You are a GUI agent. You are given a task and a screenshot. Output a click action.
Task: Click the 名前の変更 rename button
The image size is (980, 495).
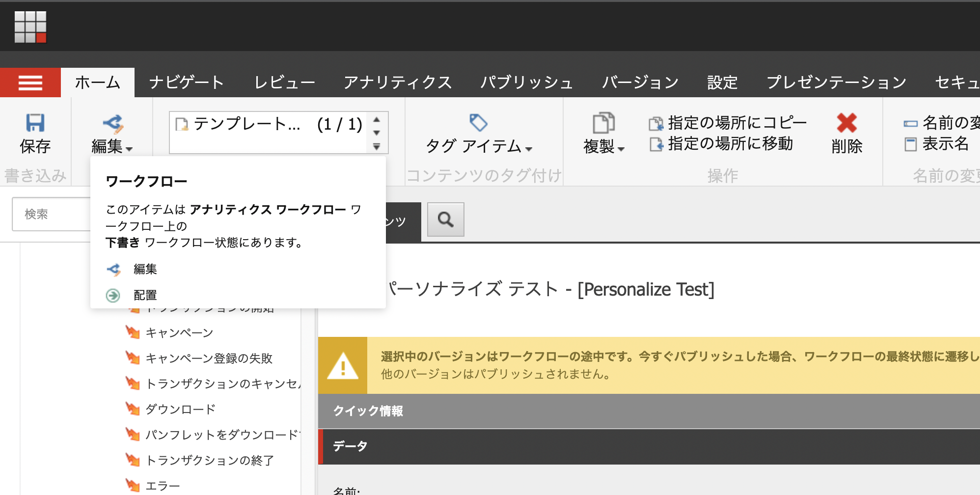[941, 123]
